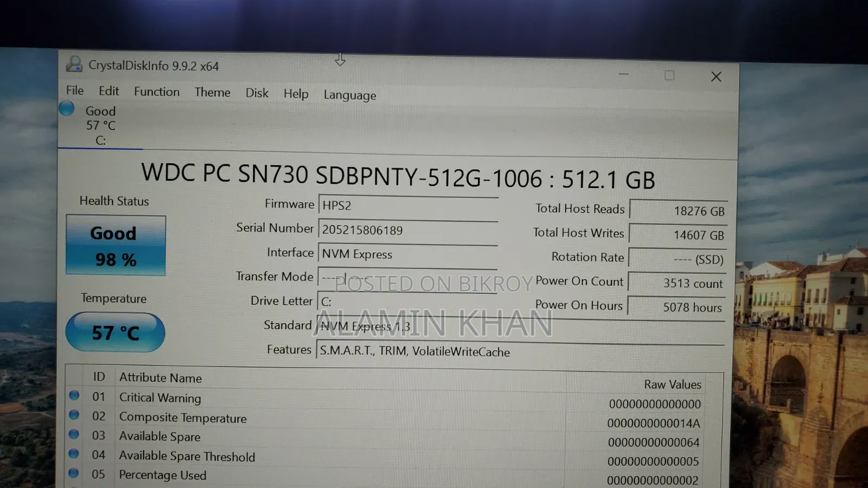Click status dot for Available Spare row
The width and height of the screenshot is (868, 488).
point(74,434)
